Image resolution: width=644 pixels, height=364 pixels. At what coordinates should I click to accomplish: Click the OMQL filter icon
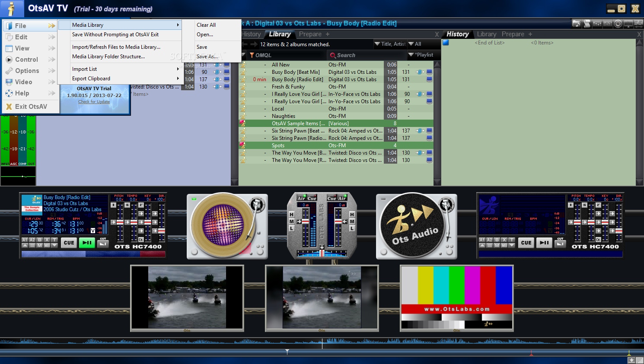(252, 55)
